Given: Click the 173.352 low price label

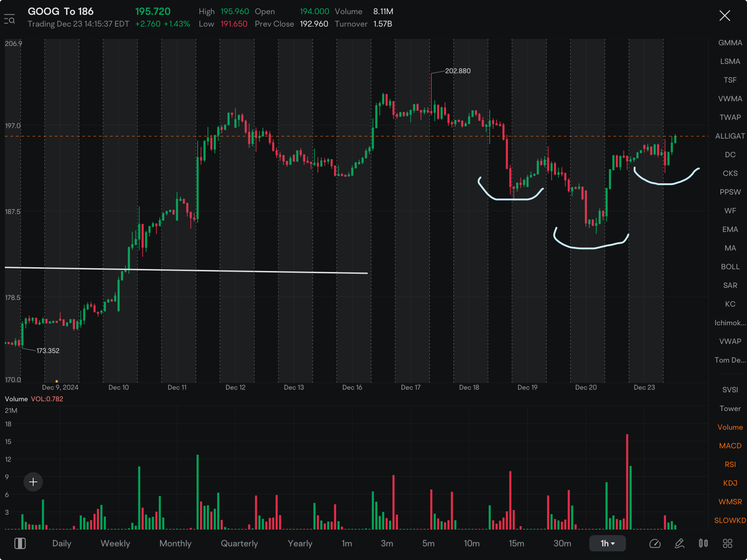Looking at the screenshot, I should tap(48, 351).
